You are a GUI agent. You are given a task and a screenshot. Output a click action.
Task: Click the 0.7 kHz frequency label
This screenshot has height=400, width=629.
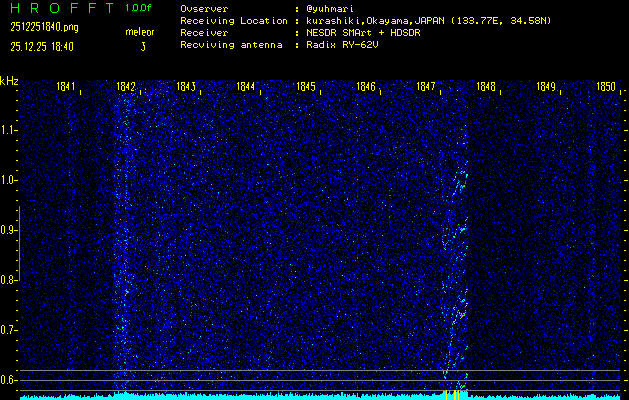8,330
